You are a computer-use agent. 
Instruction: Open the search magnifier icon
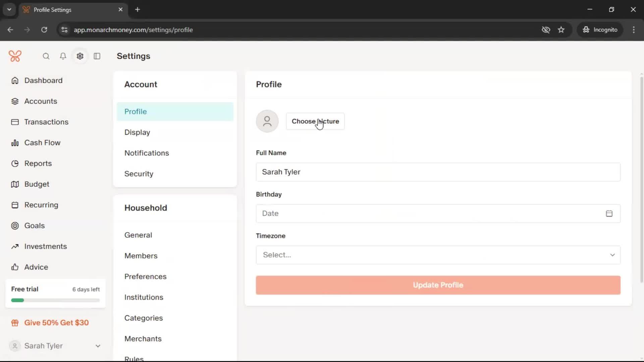pyautogui.click(x=46, y=56)
